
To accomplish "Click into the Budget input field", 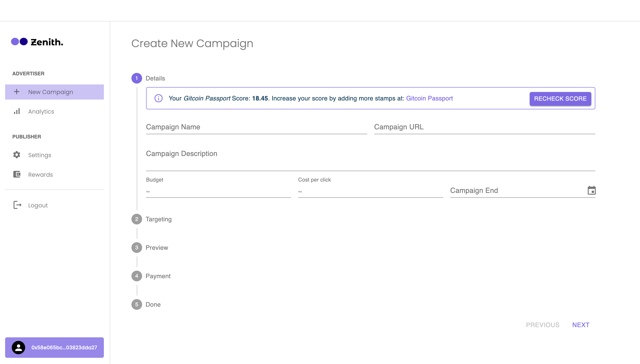I will pos(218,191).
